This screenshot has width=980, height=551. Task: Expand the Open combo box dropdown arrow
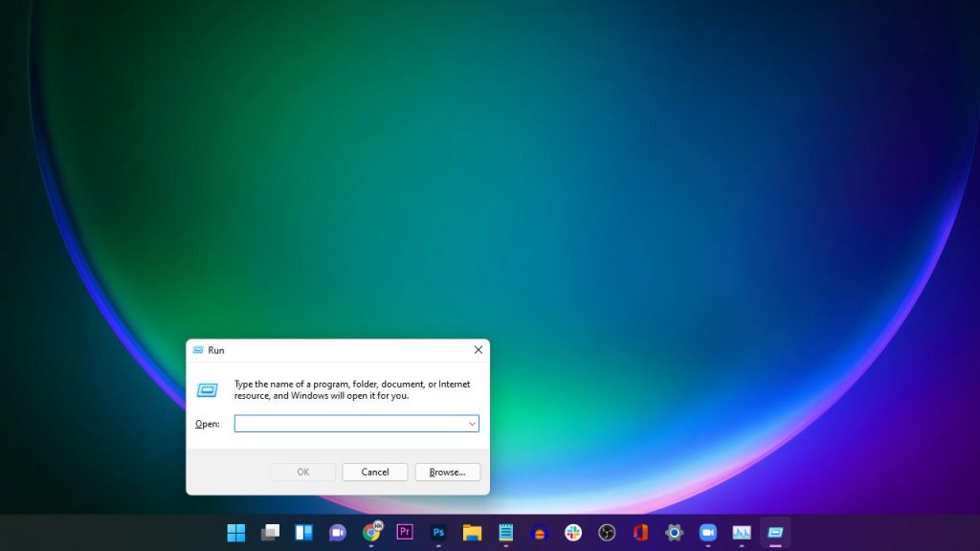click(x=472, y=424)
